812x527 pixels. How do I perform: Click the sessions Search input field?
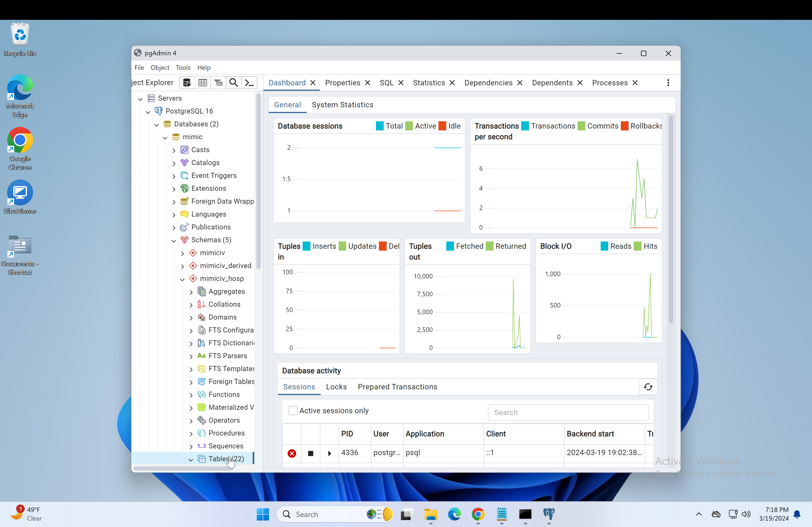click(568, 412)
